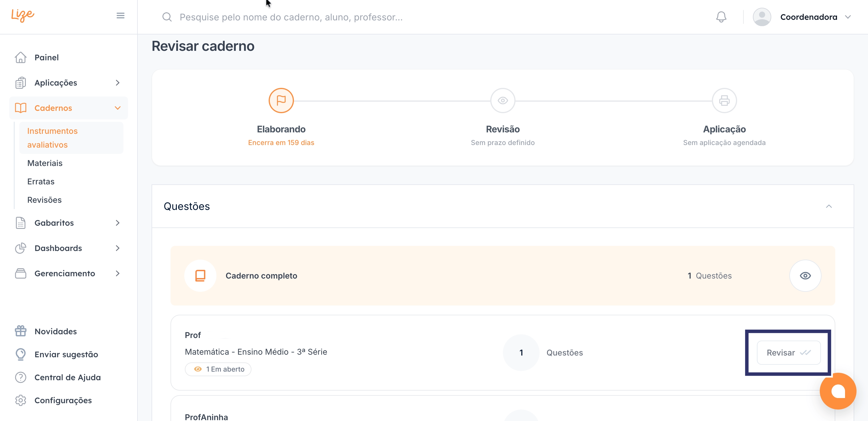
Task: Click the 'Caderno completo' label
Action: (x=261, y=276)
